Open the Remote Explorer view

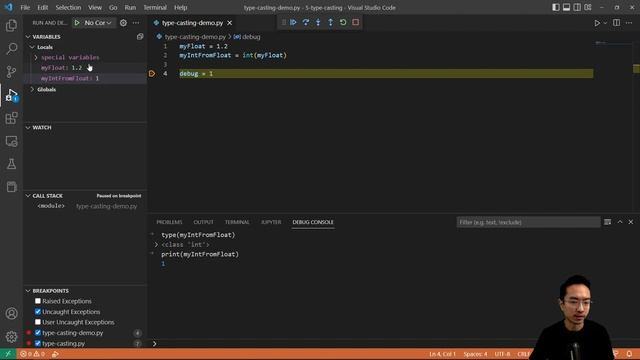pyautogui.click(x=11, y=141)
